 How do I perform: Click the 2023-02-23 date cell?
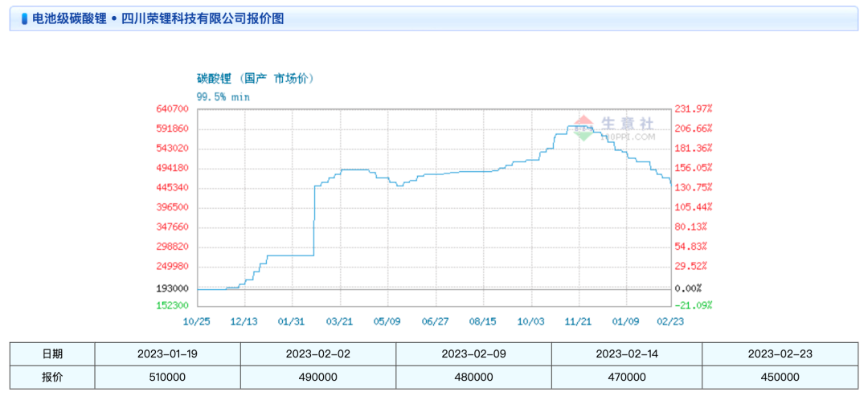[x=780, y=353]
